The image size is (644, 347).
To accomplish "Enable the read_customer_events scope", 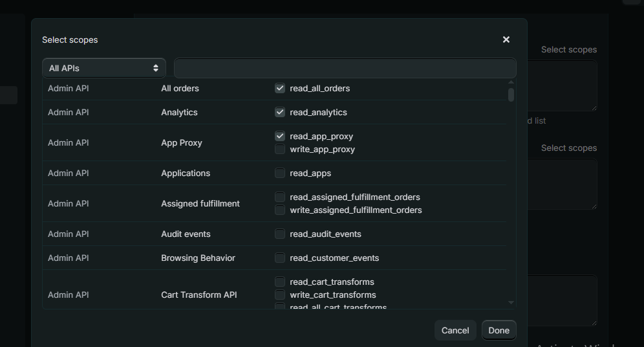I will (x=280, y=258).
